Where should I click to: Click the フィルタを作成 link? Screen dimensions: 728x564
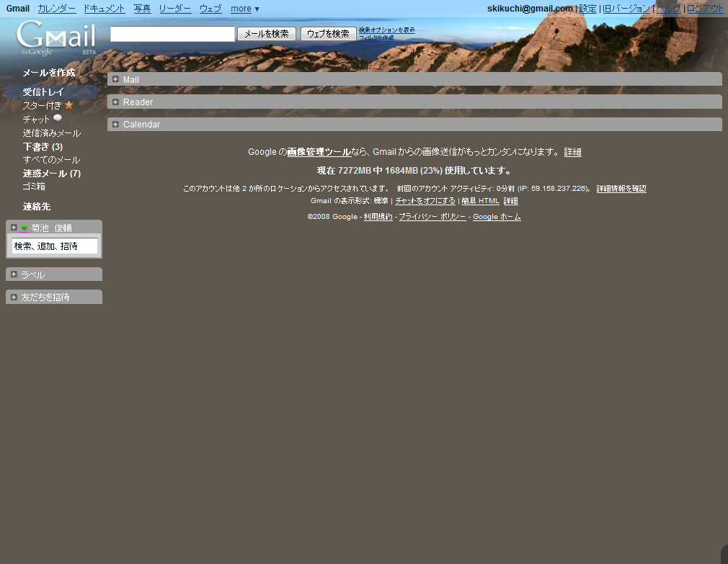[376, 37]
